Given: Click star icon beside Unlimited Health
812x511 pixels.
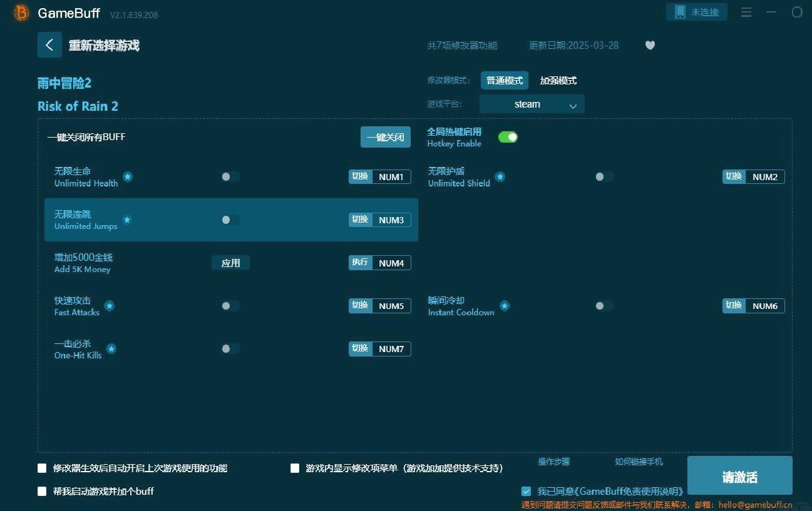Looking at the screenshot, I should [x=128, y=177].
